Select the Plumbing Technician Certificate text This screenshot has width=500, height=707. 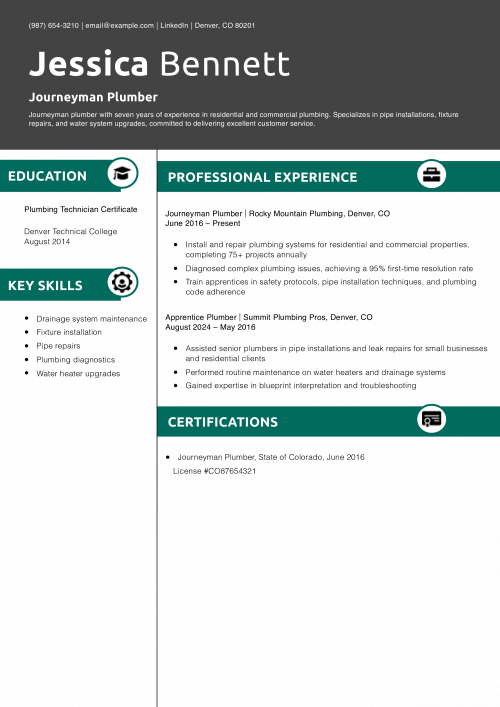81,209
